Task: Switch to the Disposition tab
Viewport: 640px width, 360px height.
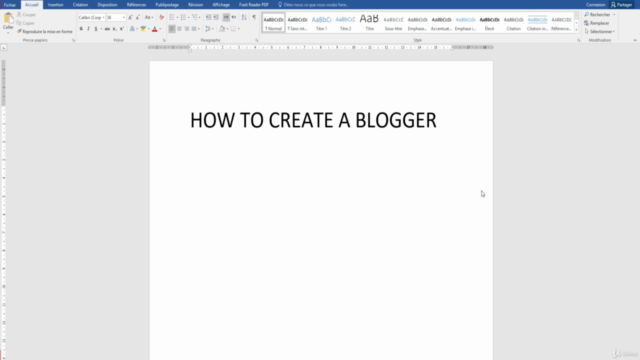Action: 107,4
